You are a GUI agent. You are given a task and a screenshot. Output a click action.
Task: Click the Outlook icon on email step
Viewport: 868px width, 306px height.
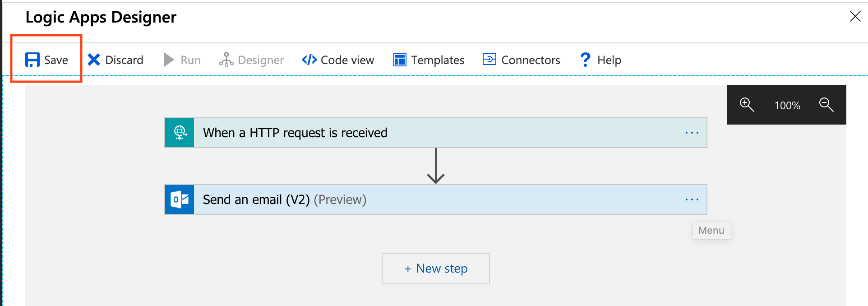[180, 199]
